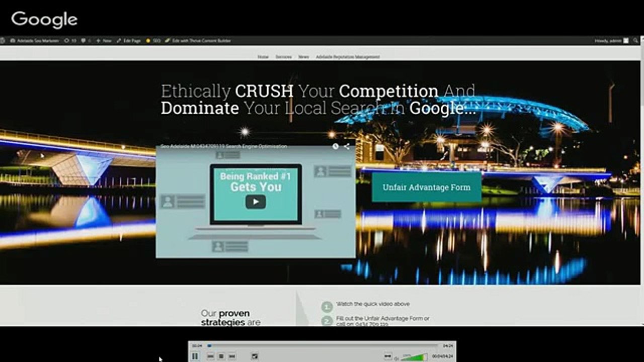Pause playback in the media player
This screenshot has width=644, height=362.
(x=195, y=356)
